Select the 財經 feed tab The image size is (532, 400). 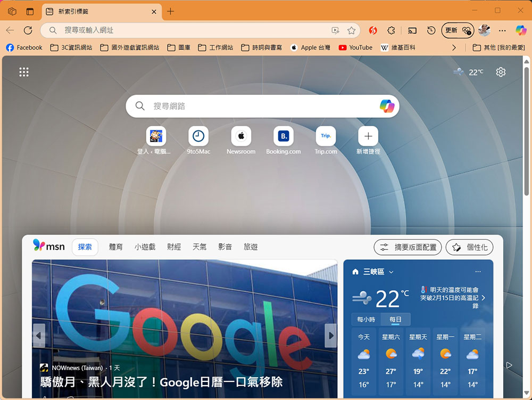point(174,247)
